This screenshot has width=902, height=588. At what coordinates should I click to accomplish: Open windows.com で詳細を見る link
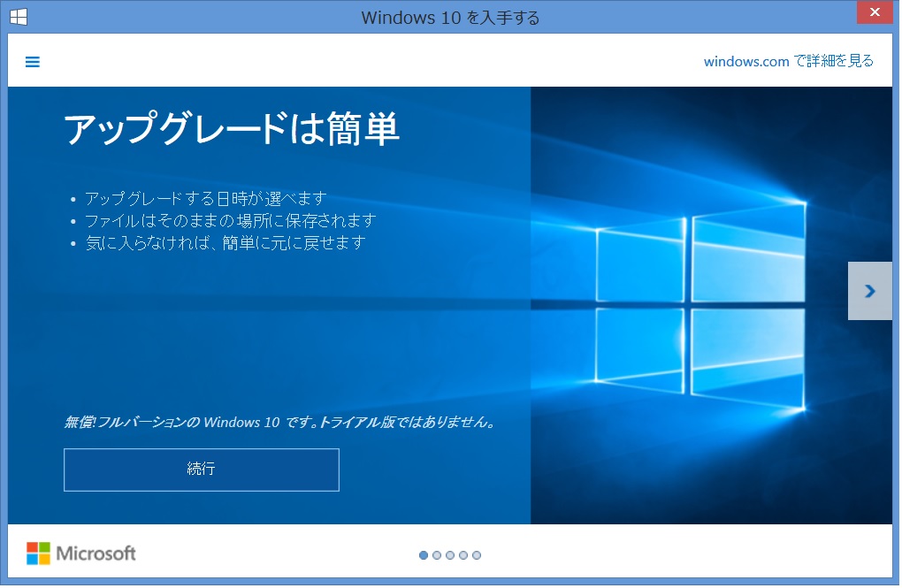[788, 61]
